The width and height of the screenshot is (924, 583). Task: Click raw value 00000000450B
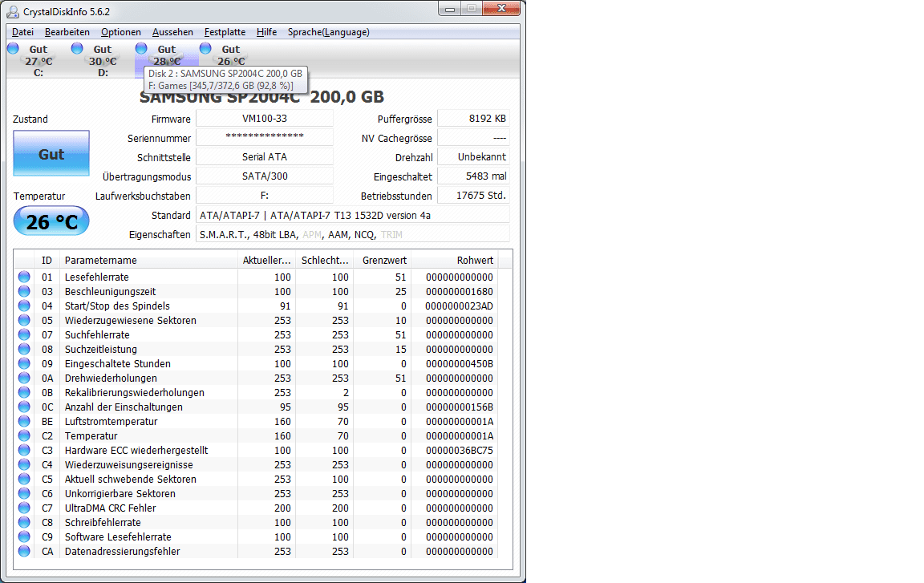tap(459, 363)
